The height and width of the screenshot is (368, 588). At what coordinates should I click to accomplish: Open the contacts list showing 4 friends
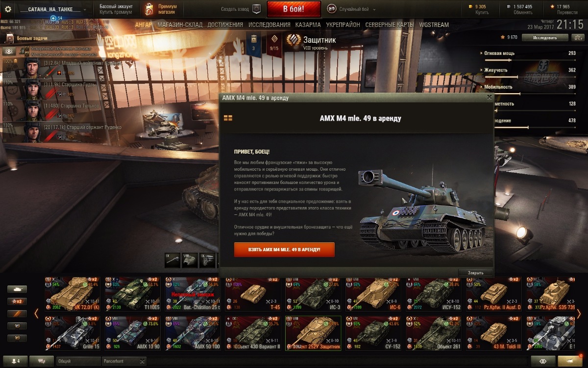tap(15, 361)
